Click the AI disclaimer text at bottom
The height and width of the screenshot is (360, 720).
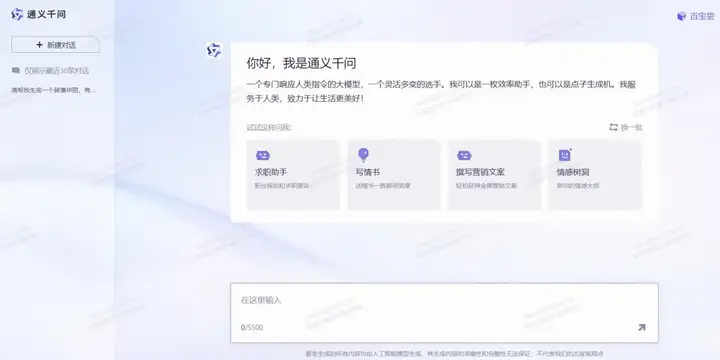pyautogui.click(x=455, y=354)
